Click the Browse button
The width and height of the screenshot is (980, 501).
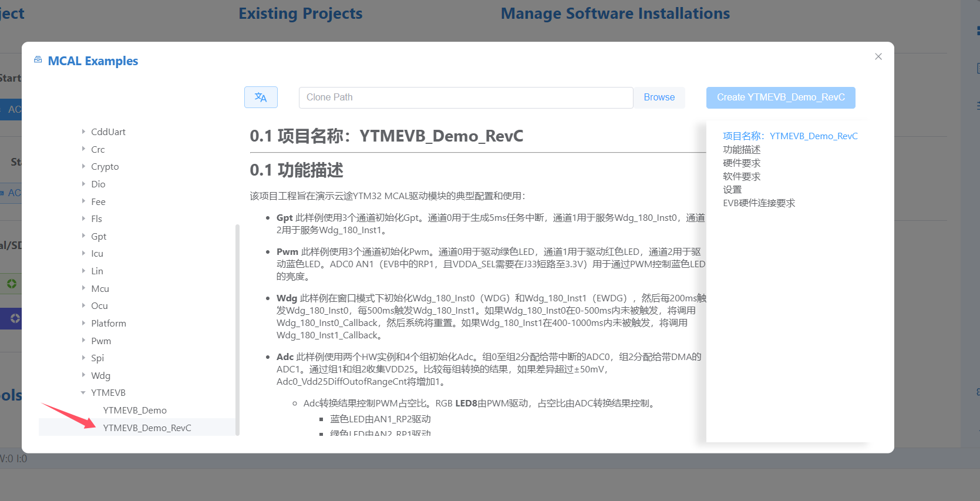point(659,97)
